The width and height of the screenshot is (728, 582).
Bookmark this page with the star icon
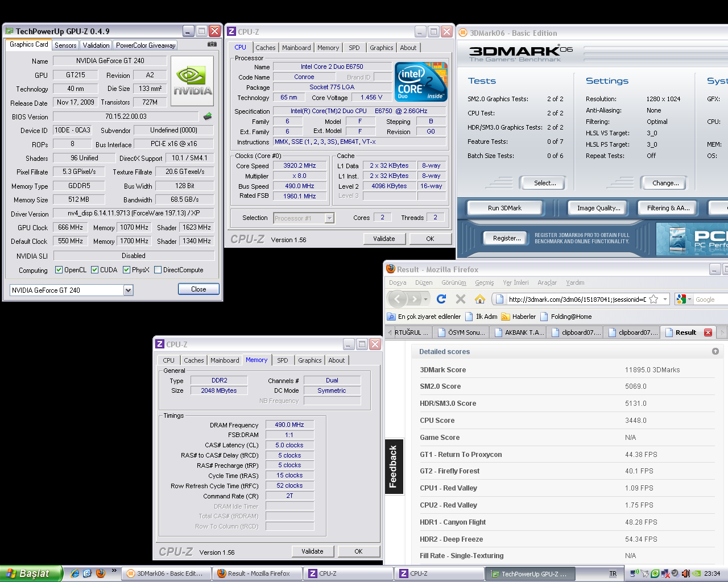point(653,299)
